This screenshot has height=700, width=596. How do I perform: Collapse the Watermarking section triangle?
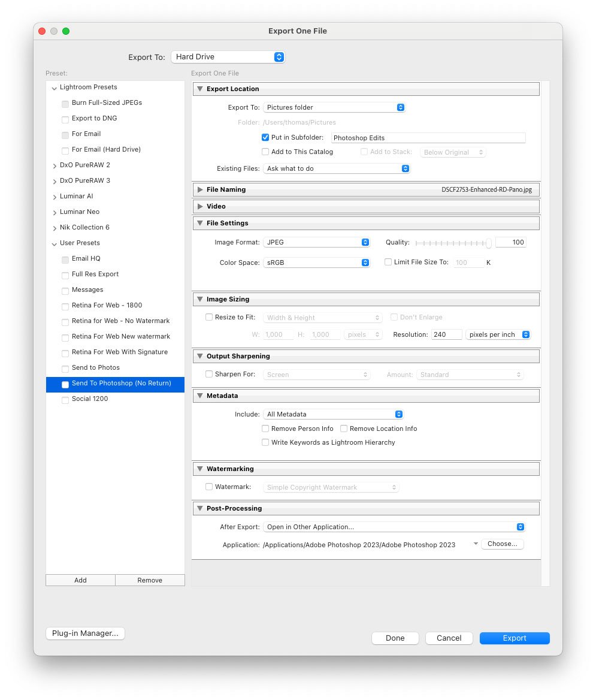(x=200, y=469)
